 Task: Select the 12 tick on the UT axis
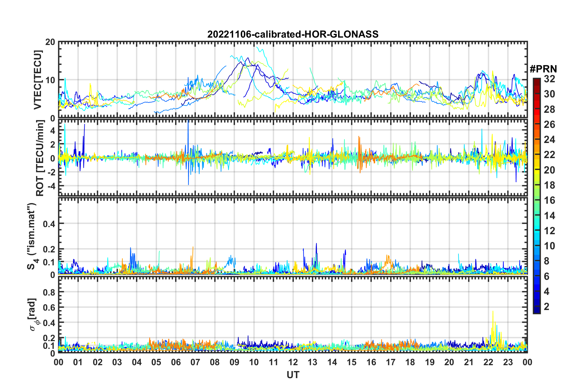pyautogui.click(x=293, y=362)
